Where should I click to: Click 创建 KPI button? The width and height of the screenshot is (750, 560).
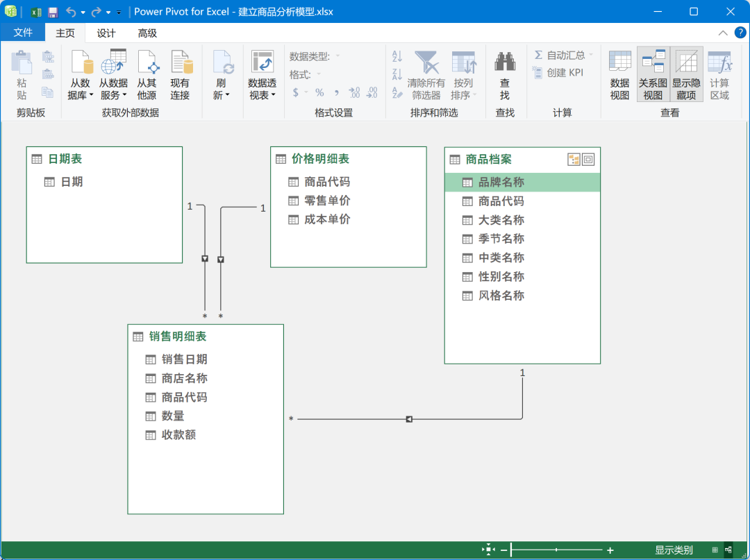558,73
